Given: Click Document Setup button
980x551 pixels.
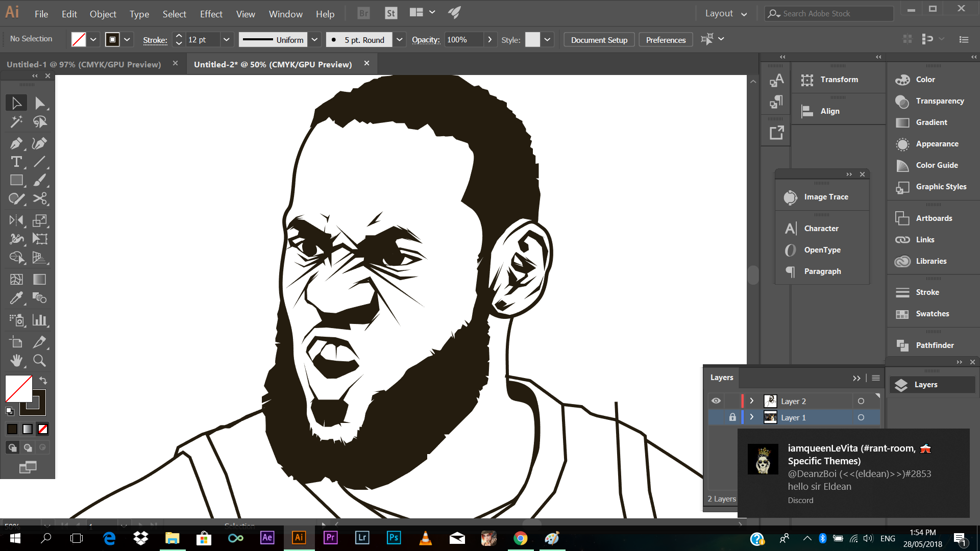Looking at the screenshot, I should click(599, 40).
